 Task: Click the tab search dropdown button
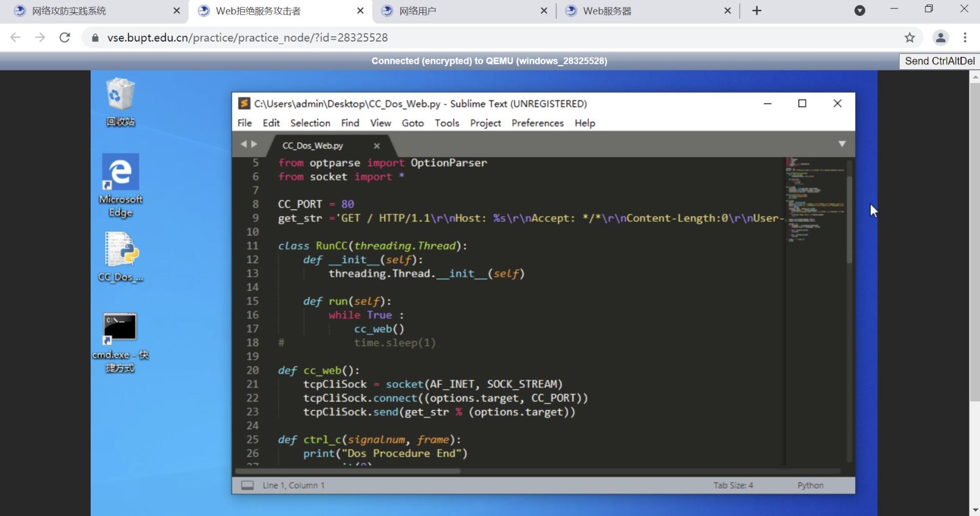coord(860,11)
